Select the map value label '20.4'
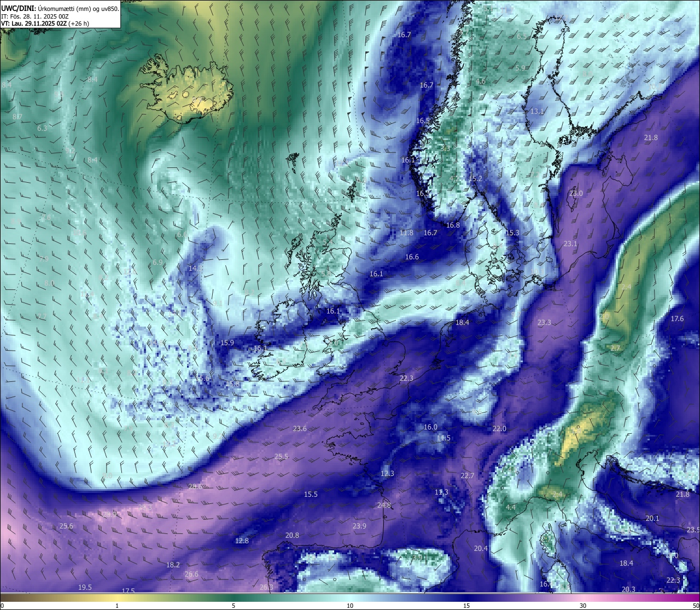The height and width of the screenshot is (610, 700). (481, 548)
